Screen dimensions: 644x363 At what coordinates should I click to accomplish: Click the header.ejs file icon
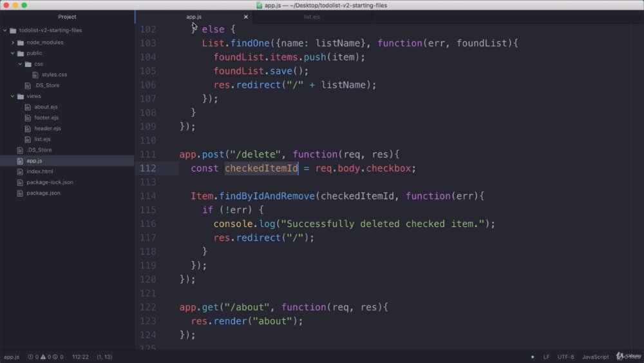coord(28,129)
